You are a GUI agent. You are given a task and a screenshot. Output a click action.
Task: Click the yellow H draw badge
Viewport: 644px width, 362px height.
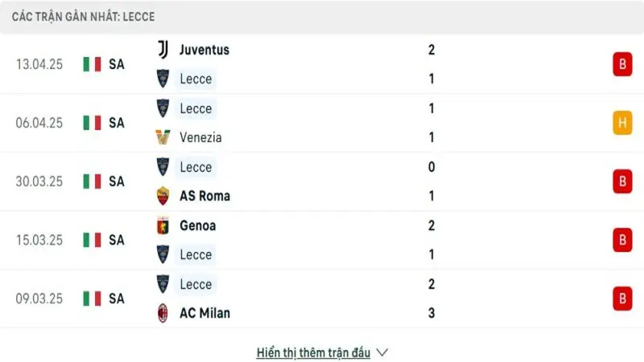622,123
